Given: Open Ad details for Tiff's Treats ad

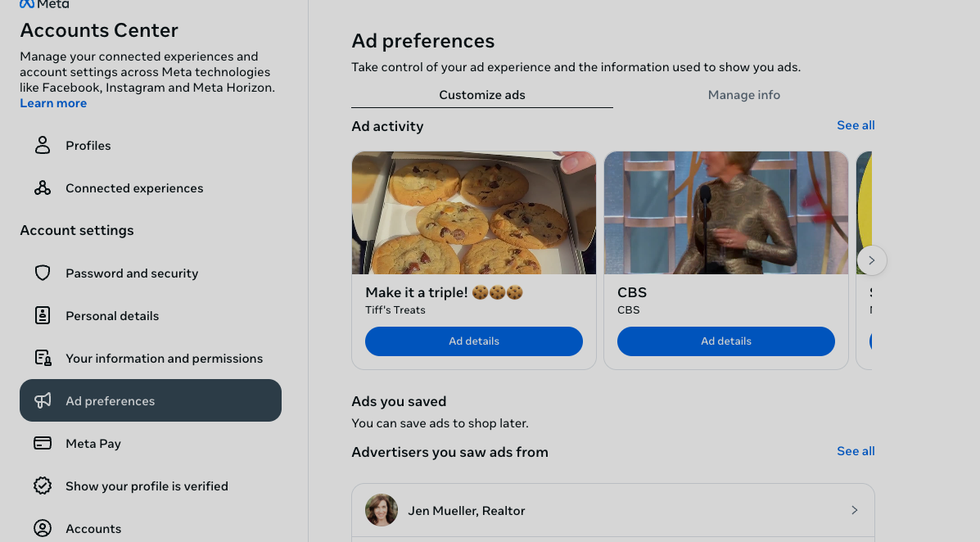Looking at the screenshot, I should tap(473, 341).
